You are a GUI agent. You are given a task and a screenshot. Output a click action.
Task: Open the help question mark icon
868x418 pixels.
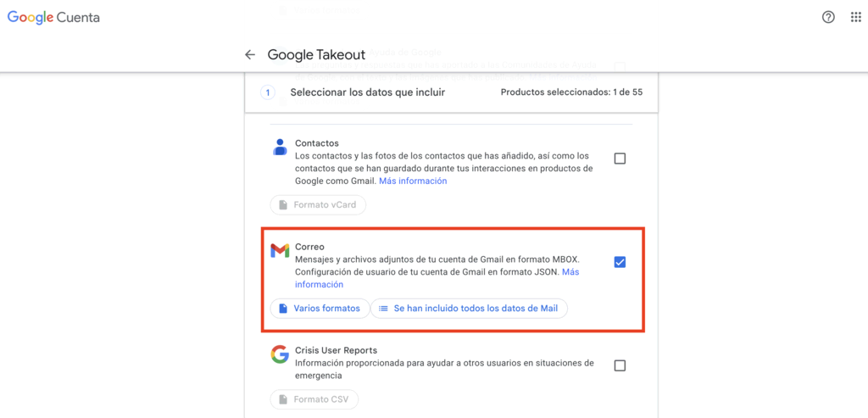[x=828, y=18]
